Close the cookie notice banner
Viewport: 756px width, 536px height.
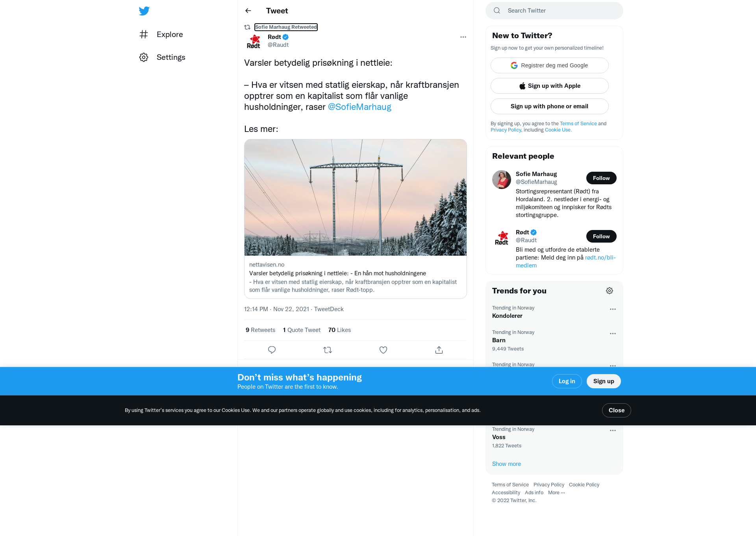click(616, 410)
